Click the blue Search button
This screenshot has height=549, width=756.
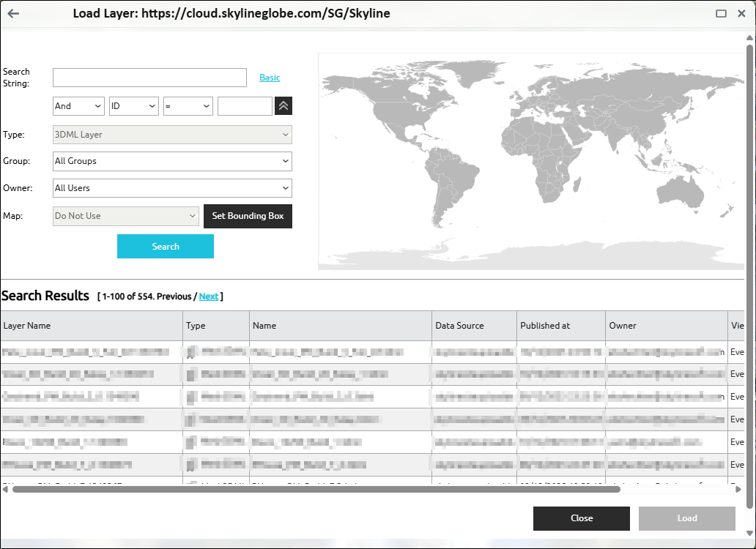coord(166,246)
